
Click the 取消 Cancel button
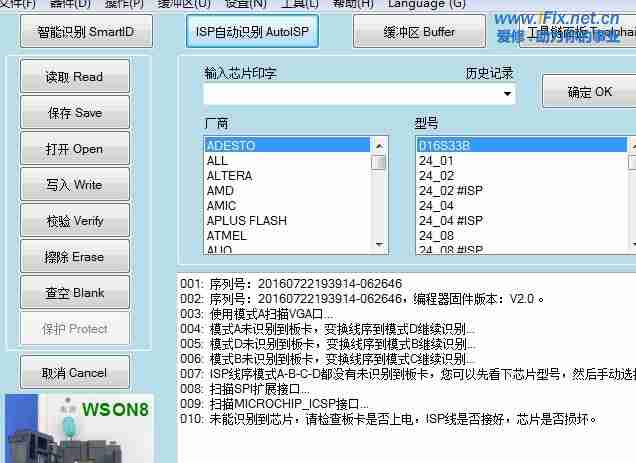[75, 372]
